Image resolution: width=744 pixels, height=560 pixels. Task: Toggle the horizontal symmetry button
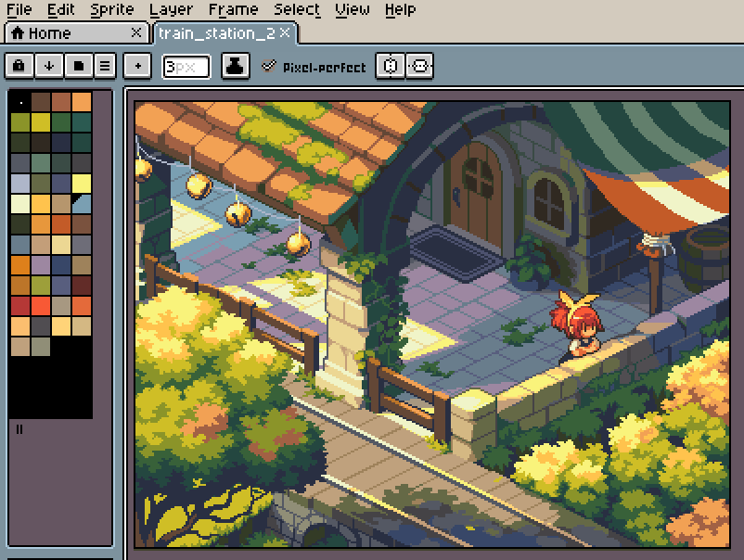(x=390, y=66)
